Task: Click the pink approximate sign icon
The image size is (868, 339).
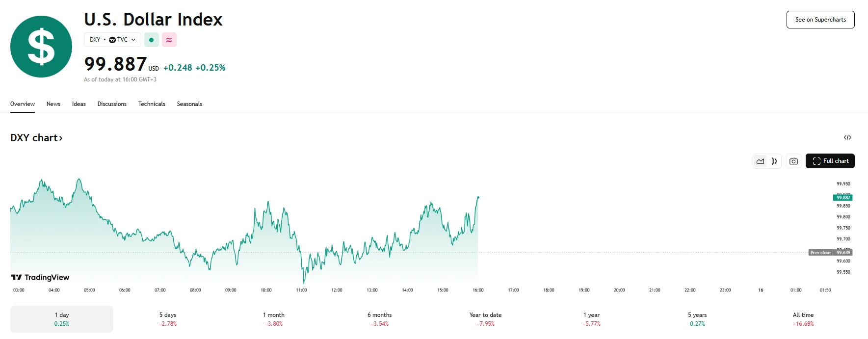Action: [x=169, y=40]
